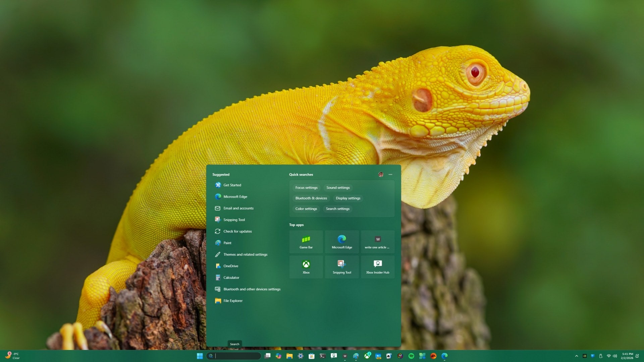The height and width of the screenshot is (362, 644).
Task: Open Spotify from the taskbar
Action: pos(411,356)
